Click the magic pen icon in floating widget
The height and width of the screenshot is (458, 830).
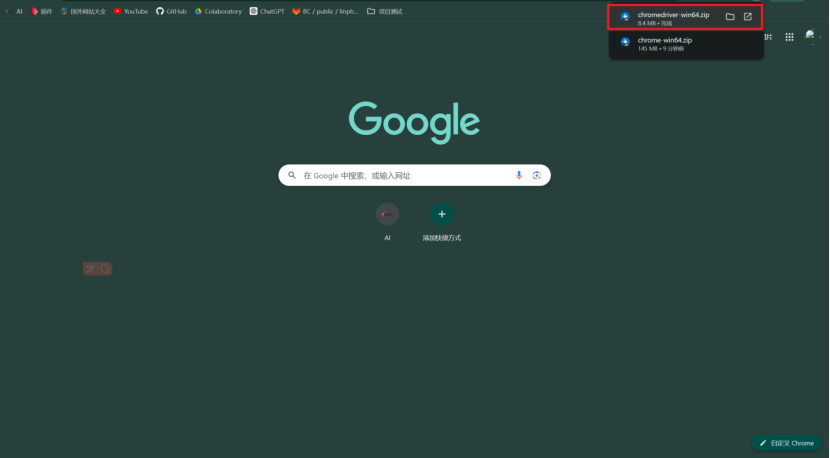coord(90,269)
